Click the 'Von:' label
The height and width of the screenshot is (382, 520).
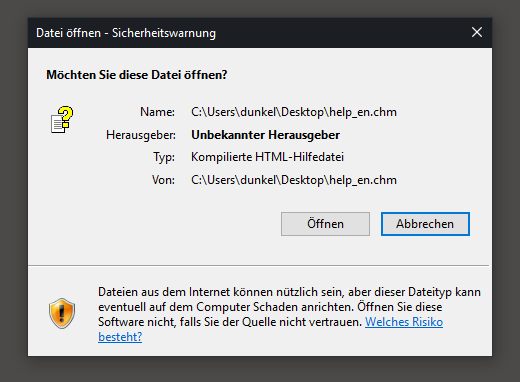163,180
